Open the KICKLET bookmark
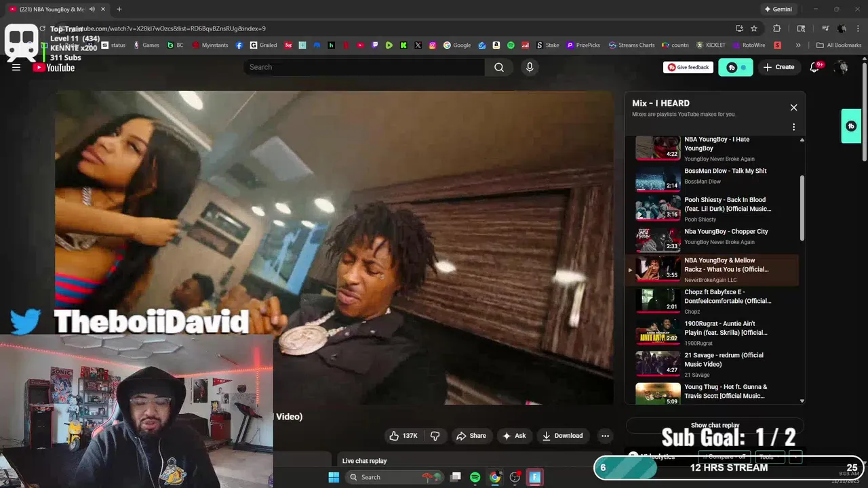This screenshot has width=868, height=488. tap(711, 45)
